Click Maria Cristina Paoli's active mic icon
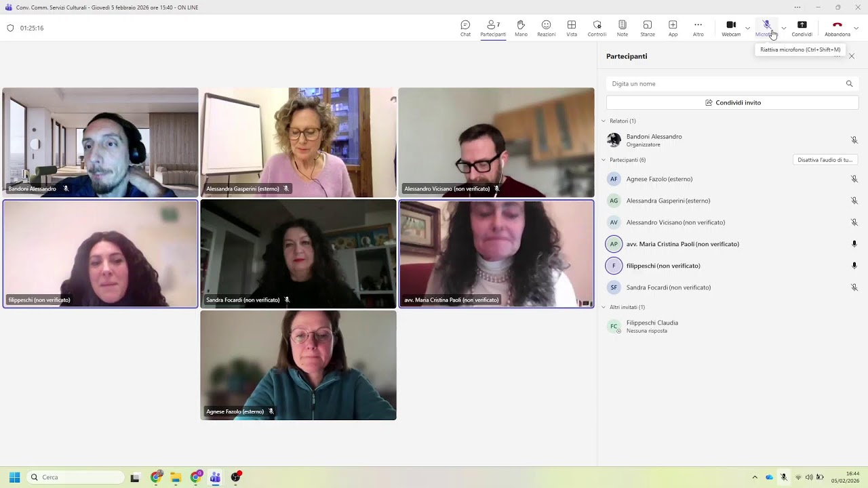 [854, 244]
